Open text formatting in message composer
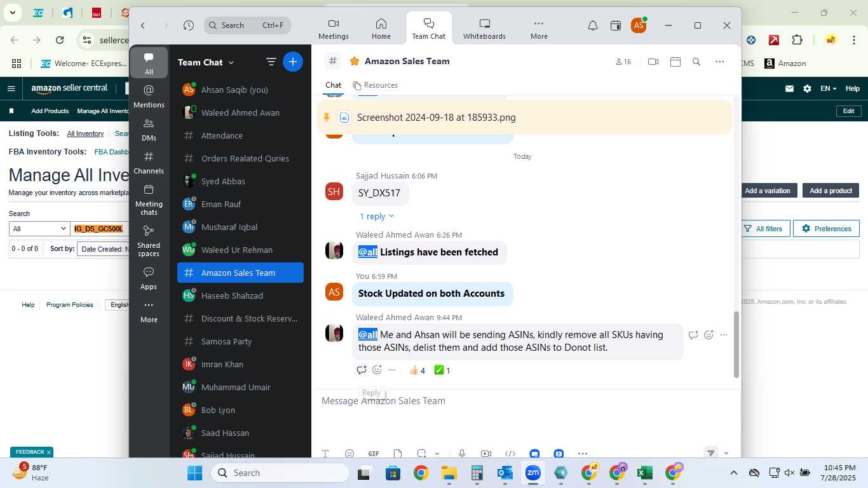The image size is (868, 488). pyautogui.click(x=325, y=454)
